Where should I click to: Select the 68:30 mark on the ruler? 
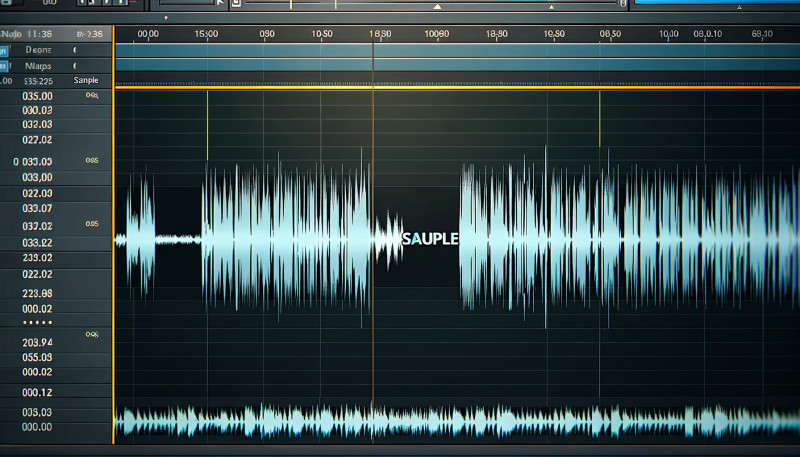pos(762,34)
